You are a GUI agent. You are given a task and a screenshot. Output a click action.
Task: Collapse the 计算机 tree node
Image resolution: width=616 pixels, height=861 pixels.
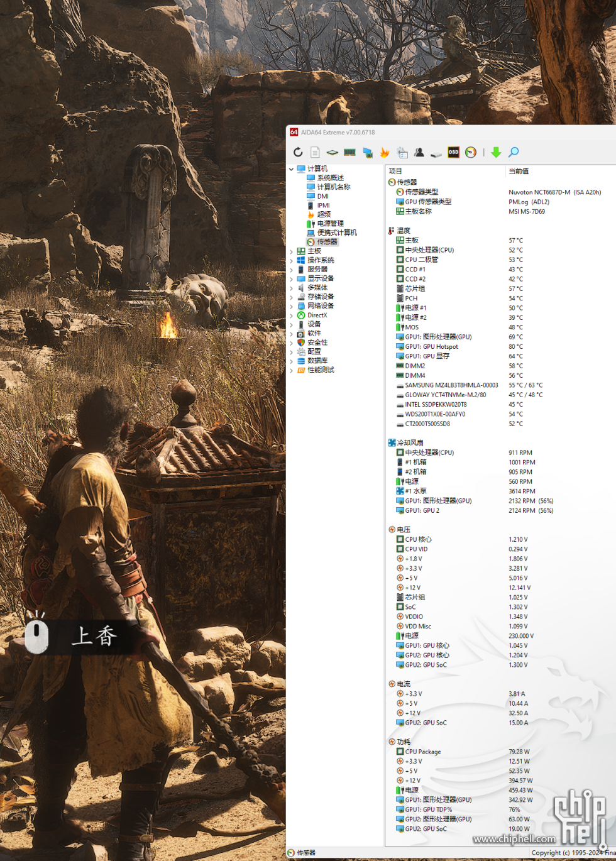point(291,169)
